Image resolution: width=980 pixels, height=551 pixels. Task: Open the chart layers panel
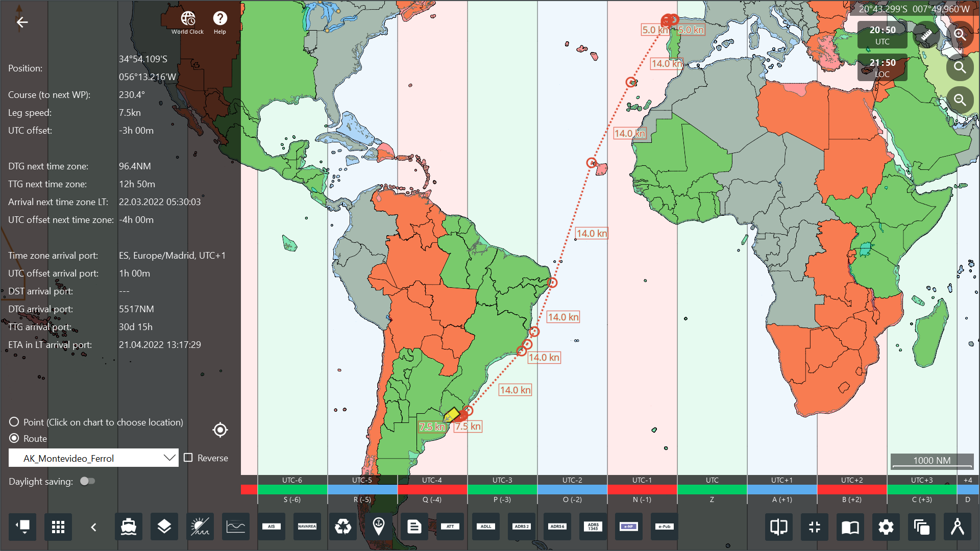coord(164,527)
